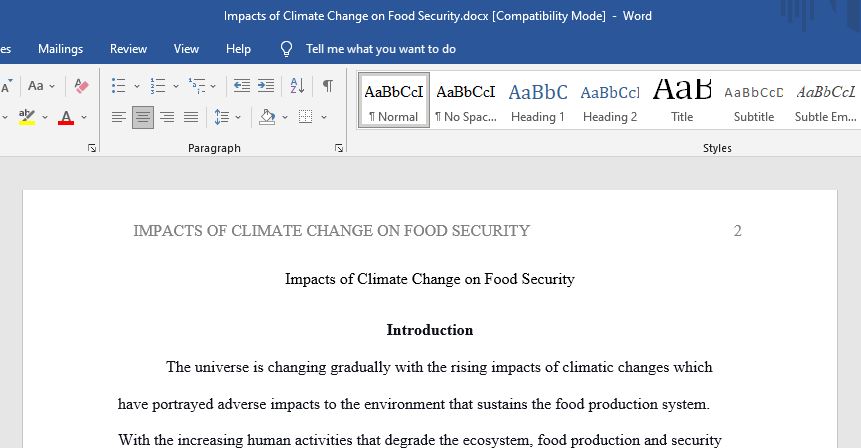Apply red font color swatch
The width and height of the screenshot is (861, 448).
tap(66, 117)
